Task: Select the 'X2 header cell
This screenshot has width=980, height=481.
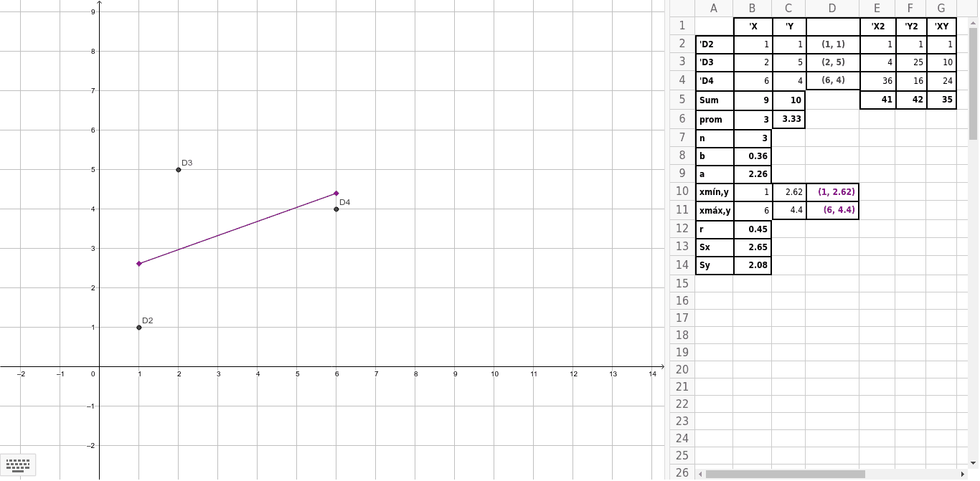Action: [x=877, y=27]
